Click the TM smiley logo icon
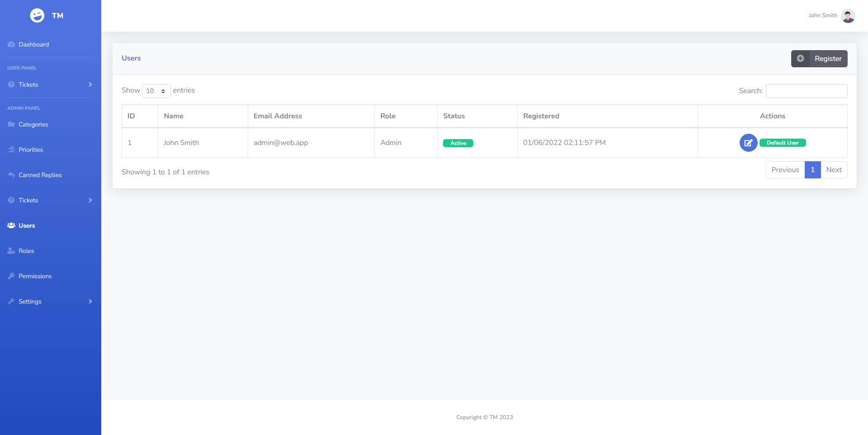The width and height of the screenshot is (868, 435). 37,15
